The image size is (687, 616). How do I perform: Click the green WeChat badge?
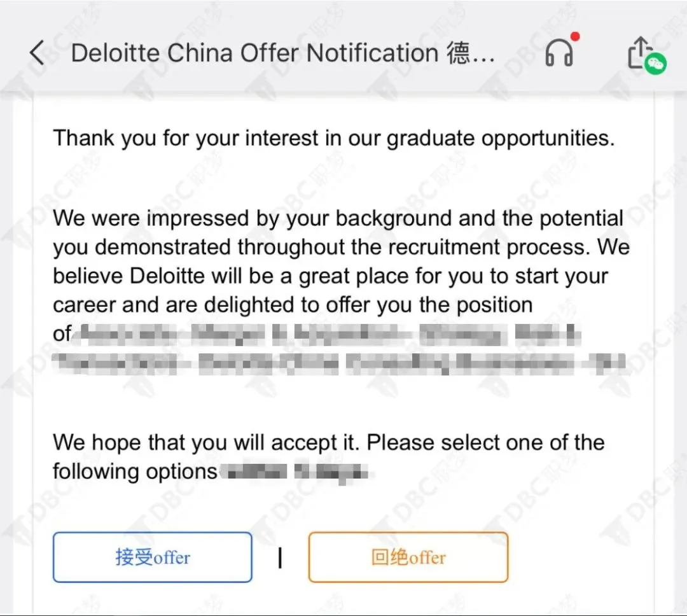pos(655,64)
